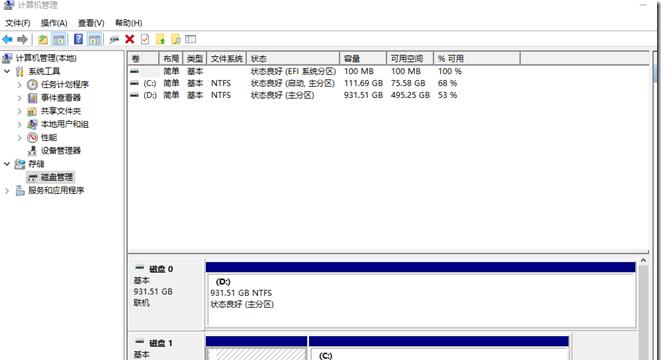Click the Forward arrow toolbar icon

[22, 39]
